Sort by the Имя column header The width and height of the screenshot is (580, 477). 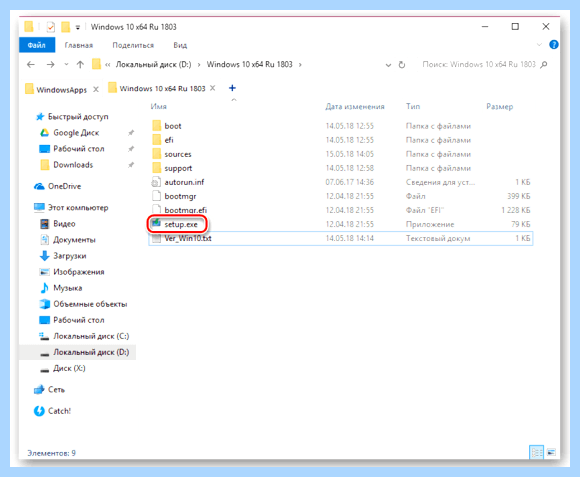click(159, 106)
